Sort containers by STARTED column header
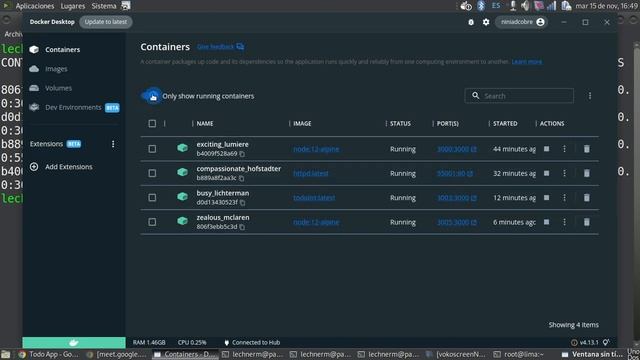640x360 pixels. point(505,123)
